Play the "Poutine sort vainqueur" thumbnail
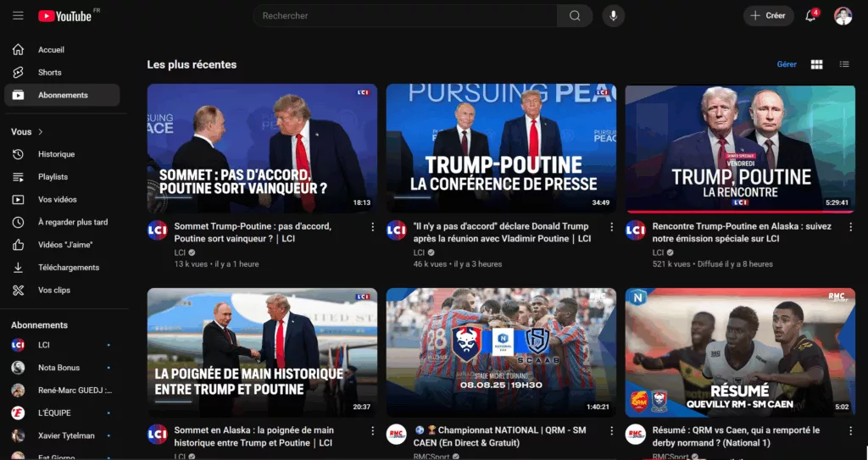The image size is (868, 460). 262,148
